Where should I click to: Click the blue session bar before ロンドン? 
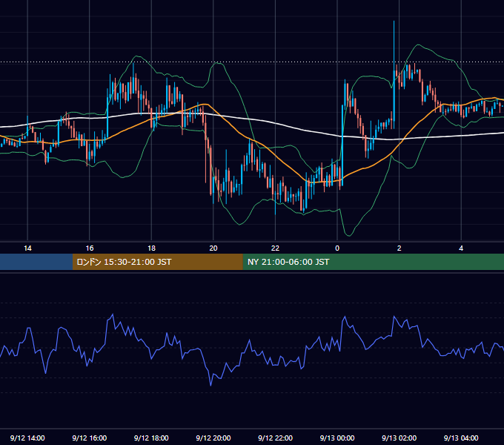36,262
